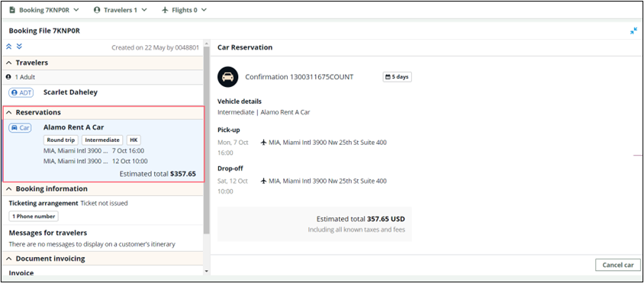The width and height of the screenshot is (644, 283).
Task: Click the round car icon in reservation
Action: coord(228,77)
